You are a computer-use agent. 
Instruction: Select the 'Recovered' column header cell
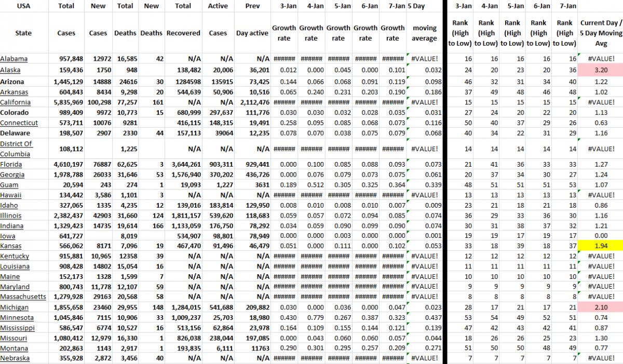(183, 33)
